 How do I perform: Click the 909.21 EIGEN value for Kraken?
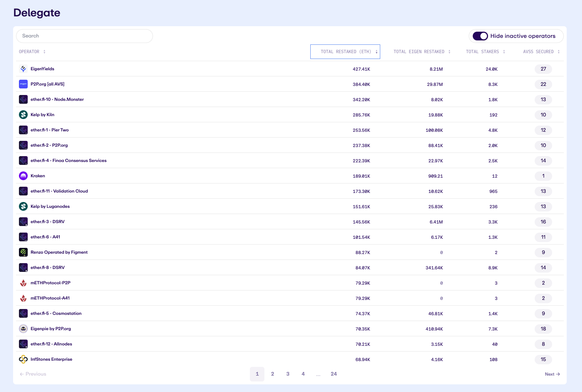coord(436,176)
